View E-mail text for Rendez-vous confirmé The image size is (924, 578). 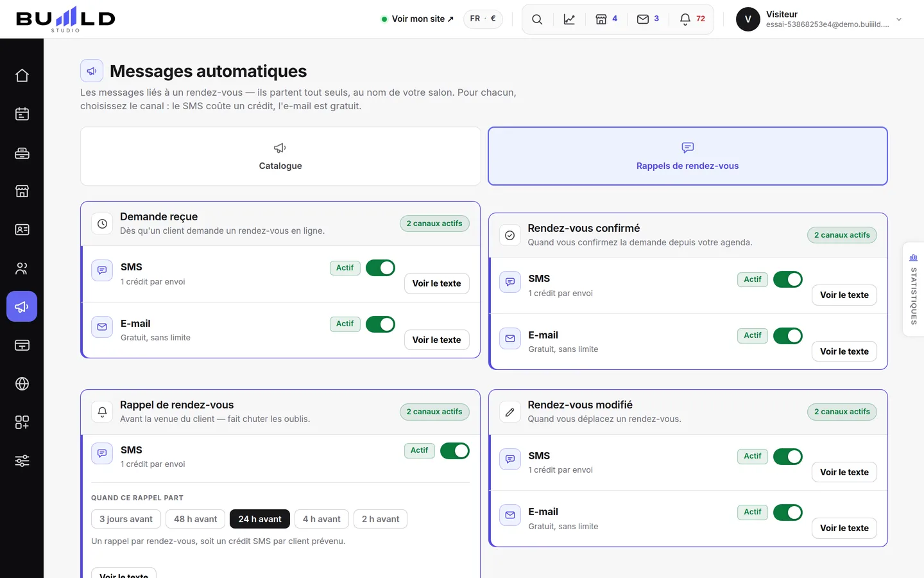pyautogui.click(x=844, y=351)
